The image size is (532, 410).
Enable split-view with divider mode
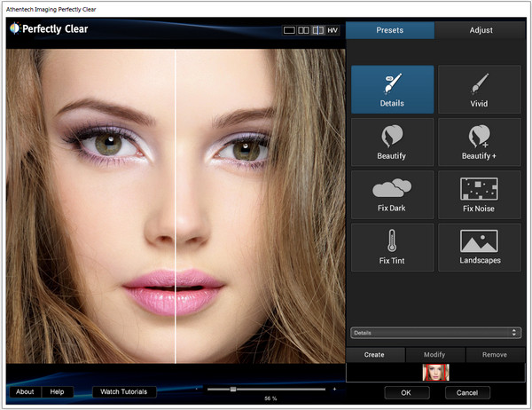tap(317, 30)
